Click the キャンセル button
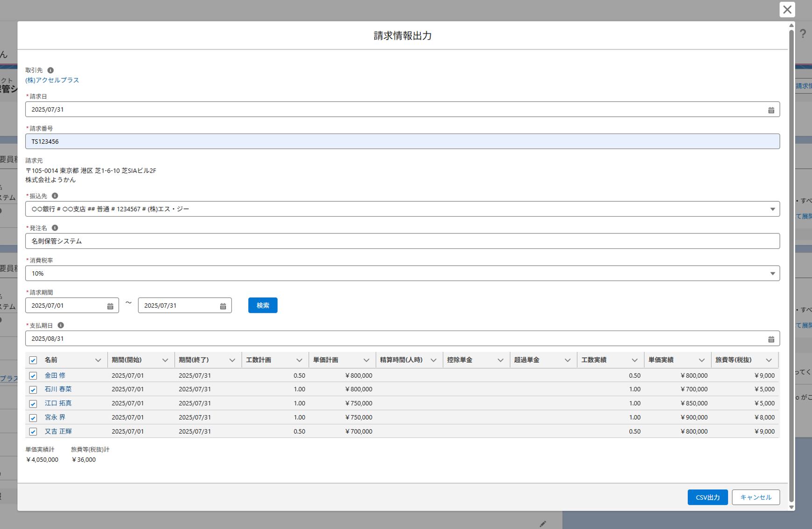Screen dimensions: 812x529 pos(756,497)
